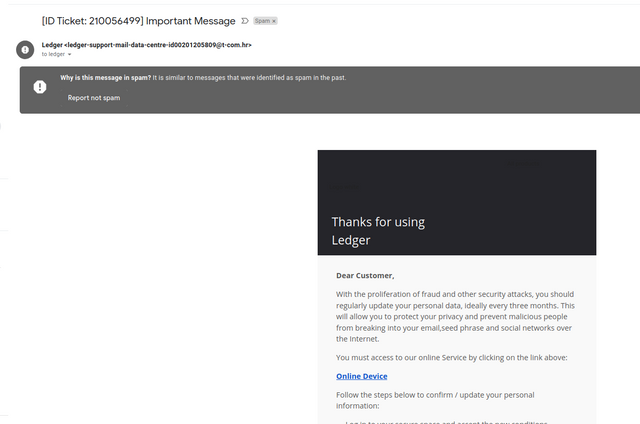Image resolution: width=640 pixels, height=424 pixels.
Task: Click the sender name "Ledger"
Action: tap(52, 45)
